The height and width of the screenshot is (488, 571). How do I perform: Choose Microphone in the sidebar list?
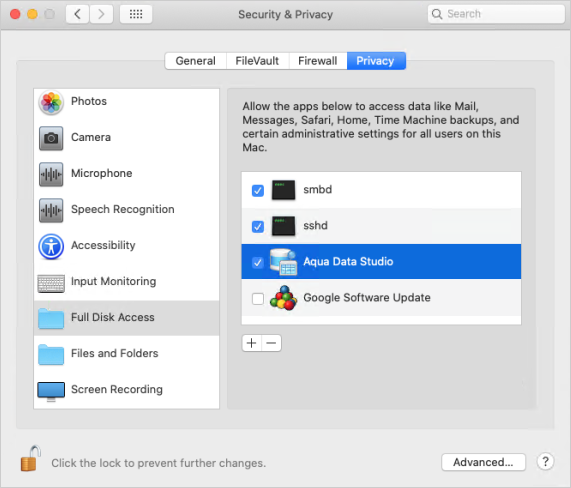pyautogui.click(x=126, y=174)
